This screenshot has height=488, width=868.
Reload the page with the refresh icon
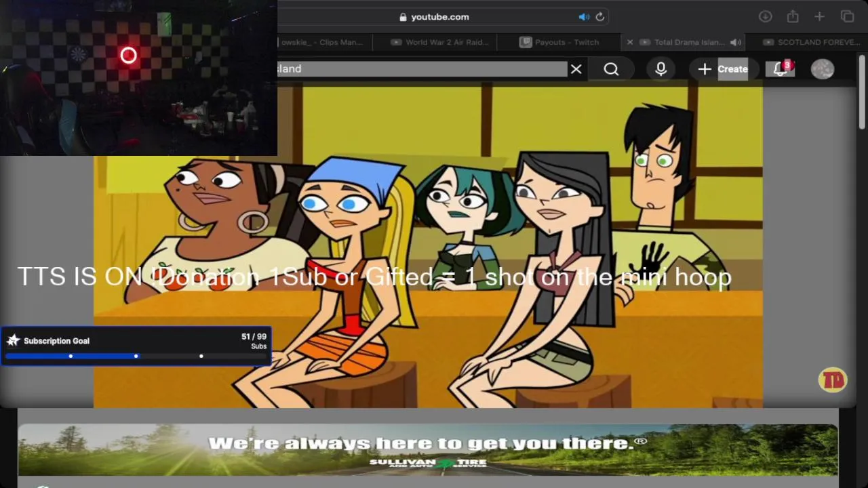point(599,17)
